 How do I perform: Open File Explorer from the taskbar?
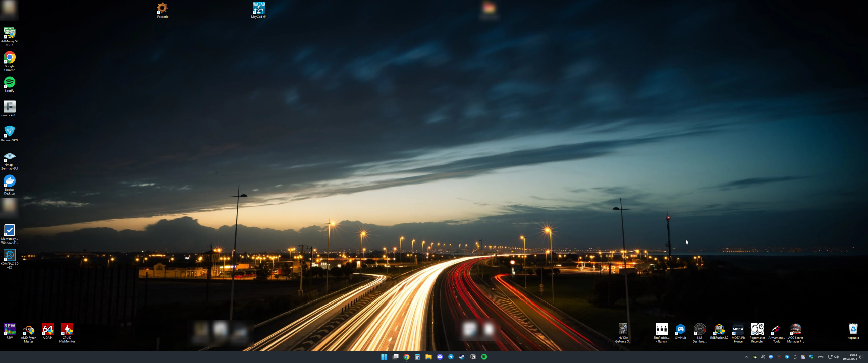click(x=428, y=357)
